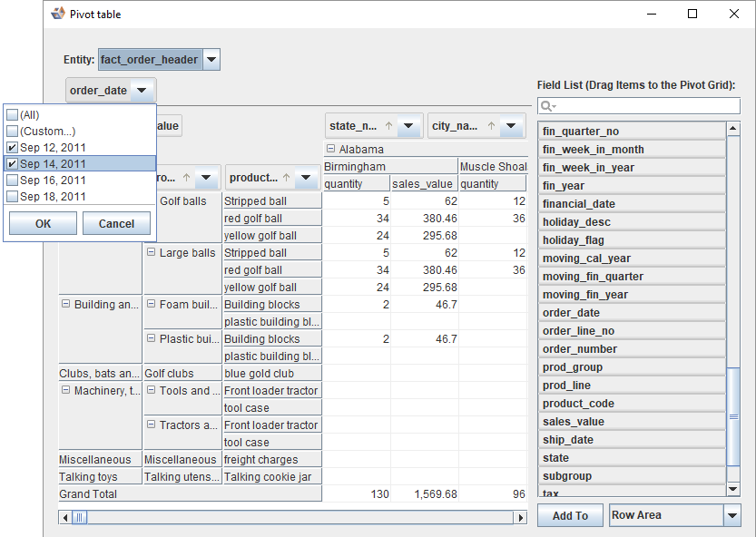Click the Add To button
The image size is (756, 537).
coord(570,515)
